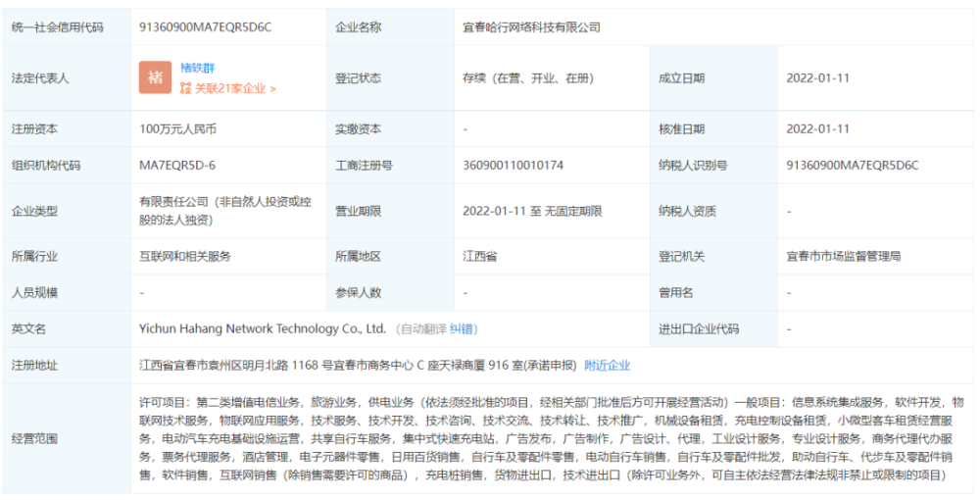Click the 统一社会信用代码 label

[58, 26]
